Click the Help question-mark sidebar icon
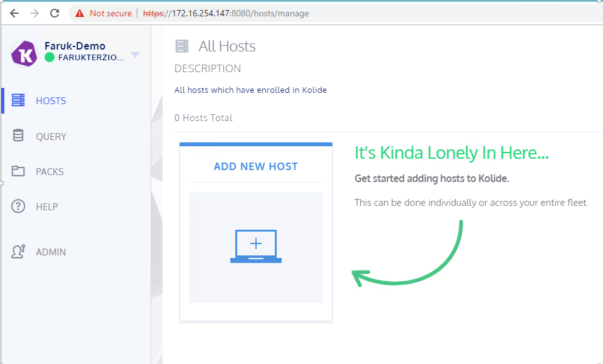 coord(18,206)
